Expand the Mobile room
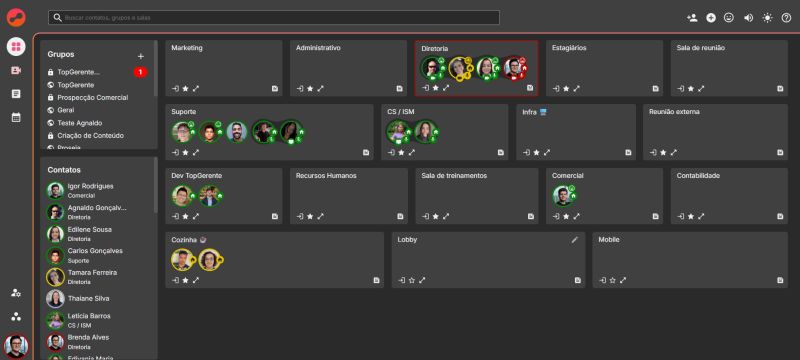The image size is (800, 360). (623, 280)
